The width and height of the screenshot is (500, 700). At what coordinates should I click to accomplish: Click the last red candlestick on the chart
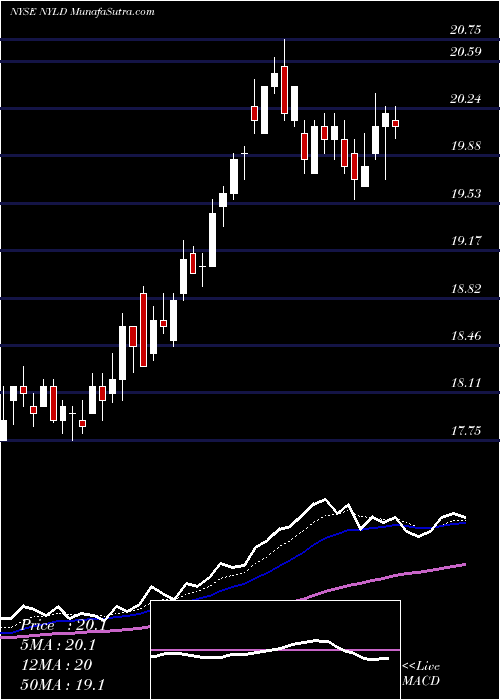pyautogui.click(x=395, y=123)
